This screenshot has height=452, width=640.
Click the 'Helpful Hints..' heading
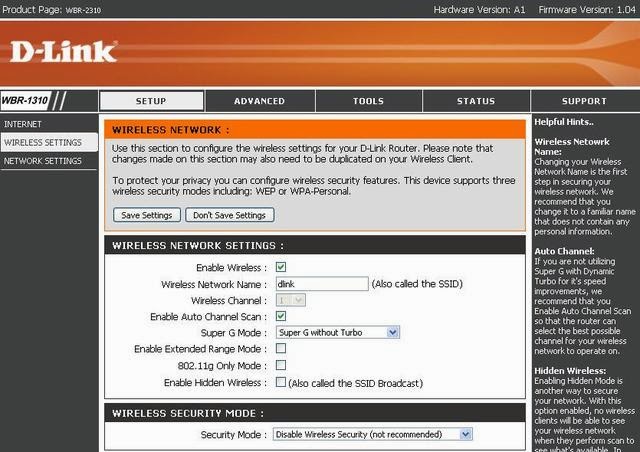[x=564, y=122]
